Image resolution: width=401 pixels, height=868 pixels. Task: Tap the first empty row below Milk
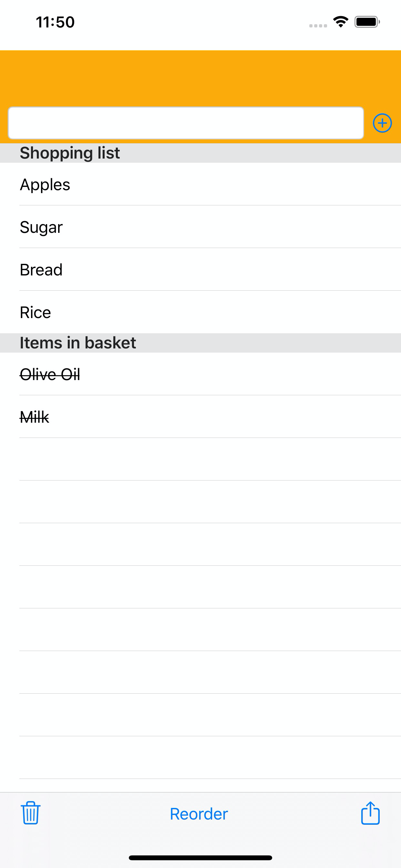200,459
